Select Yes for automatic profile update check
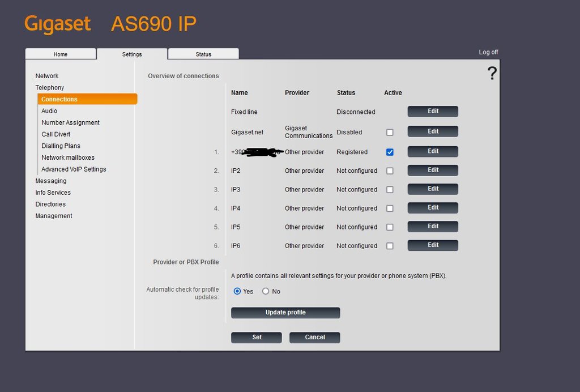 coord(237,291)
